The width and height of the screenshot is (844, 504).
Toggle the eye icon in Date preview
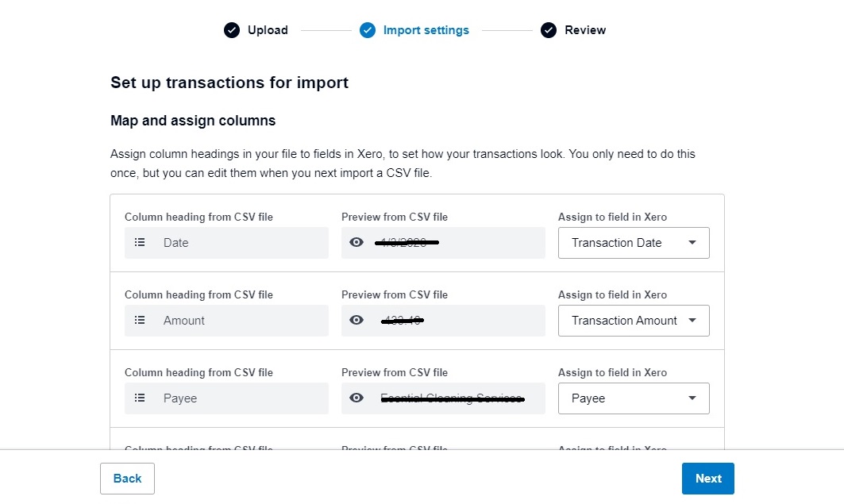pyautogui.click(x=356, y=243)
